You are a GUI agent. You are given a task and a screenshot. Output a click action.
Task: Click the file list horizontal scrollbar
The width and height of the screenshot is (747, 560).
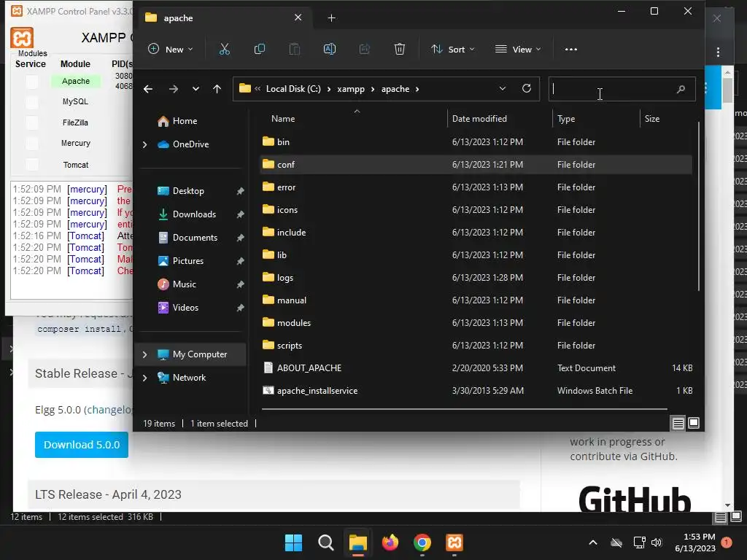(464, 409)
